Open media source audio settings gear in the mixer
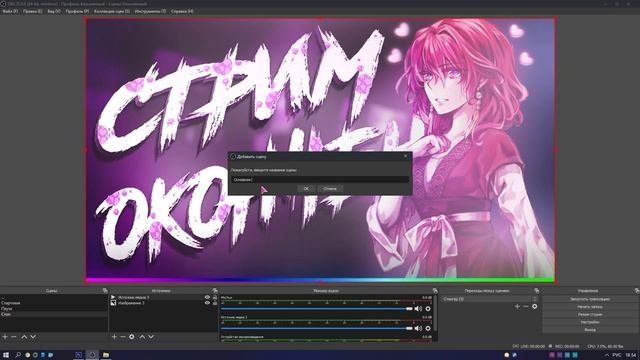 coord(428,328)
